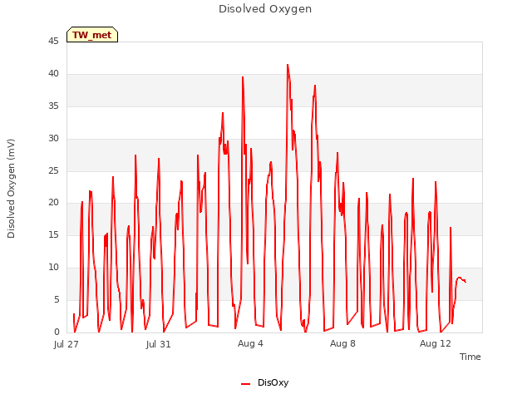Screen dimensions: 532x399
Task: Click the y-axis tick value 35
Action: tap(53, 106)
